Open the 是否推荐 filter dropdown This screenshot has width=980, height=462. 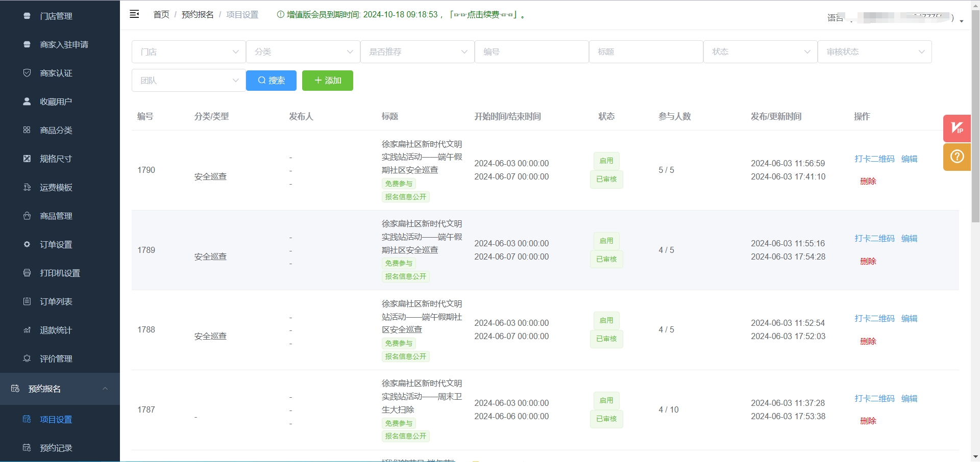(x=418, y=52)
